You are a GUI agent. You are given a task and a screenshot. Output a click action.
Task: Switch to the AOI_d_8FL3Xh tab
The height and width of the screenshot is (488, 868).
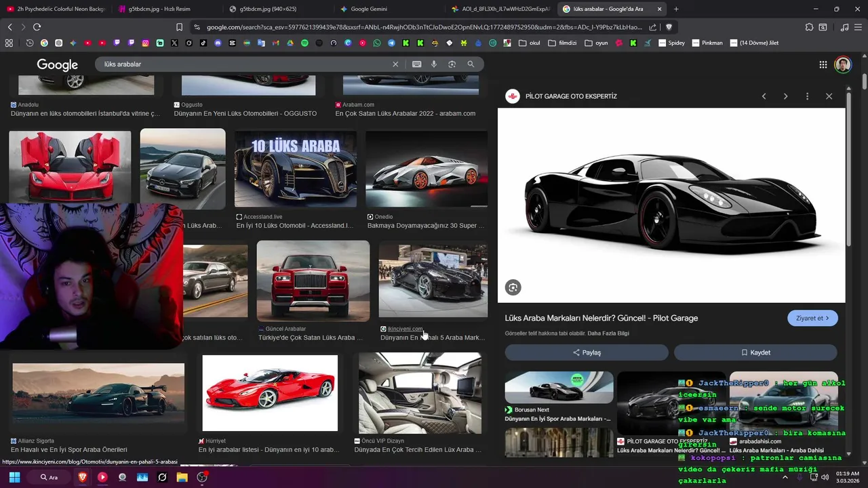tap(500, 9)
